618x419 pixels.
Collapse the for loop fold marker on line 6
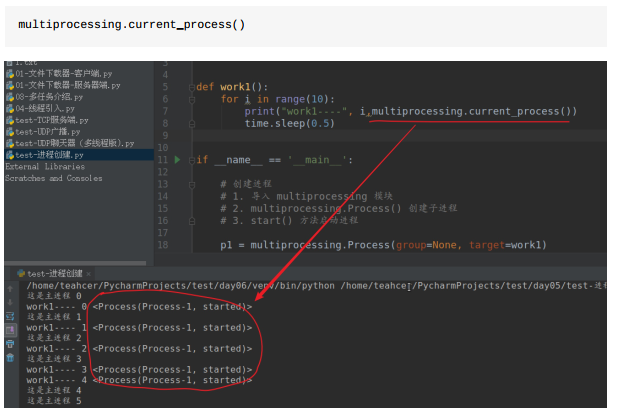(x=192, y=100)
